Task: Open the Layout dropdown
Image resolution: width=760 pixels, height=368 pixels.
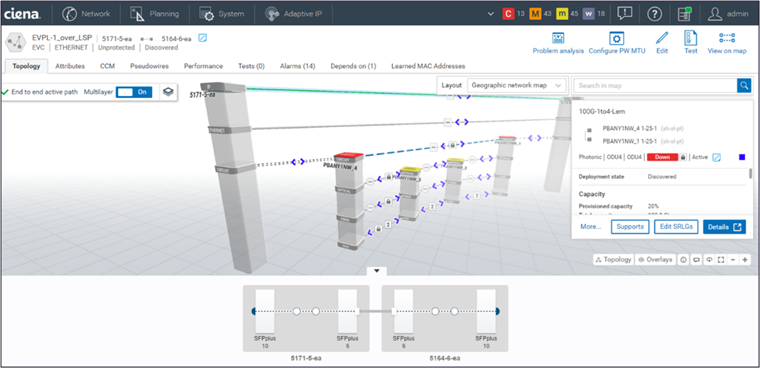Action: pos(516,85)
